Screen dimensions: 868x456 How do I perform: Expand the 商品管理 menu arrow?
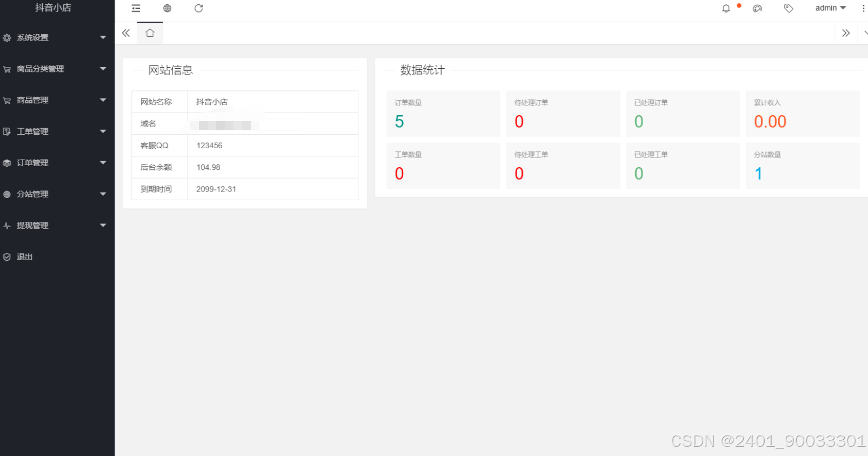point(103,100)
